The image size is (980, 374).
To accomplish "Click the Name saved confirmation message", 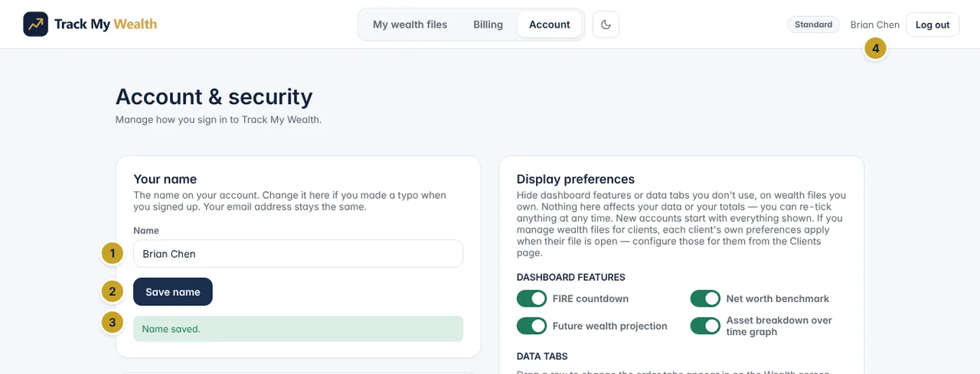I will (x=298, y=329).
